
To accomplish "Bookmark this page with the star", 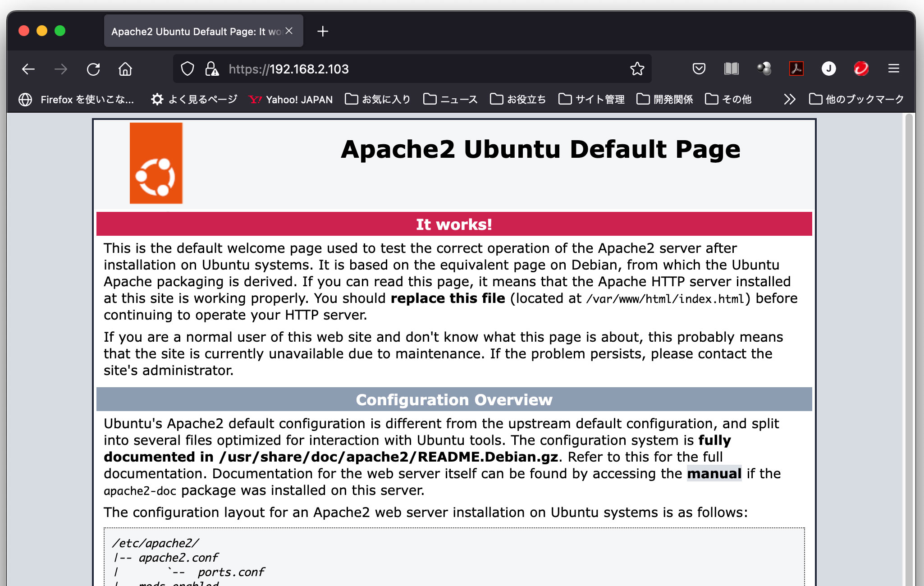I will coord(637,69).
